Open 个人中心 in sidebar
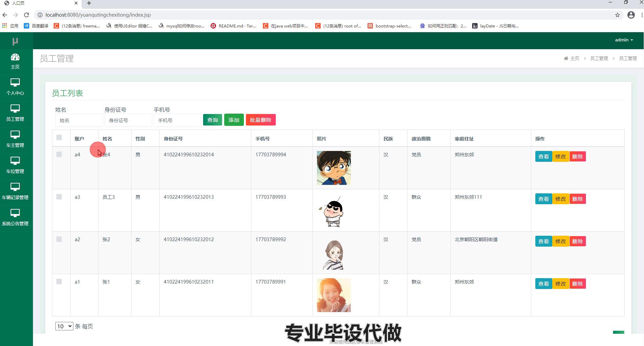Screen dimensions: 644x346 point(15,87)
